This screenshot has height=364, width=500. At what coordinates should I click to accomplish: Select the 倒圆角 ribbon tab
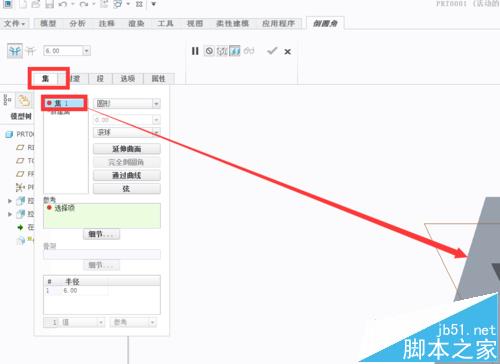click(x=325, y=23)
